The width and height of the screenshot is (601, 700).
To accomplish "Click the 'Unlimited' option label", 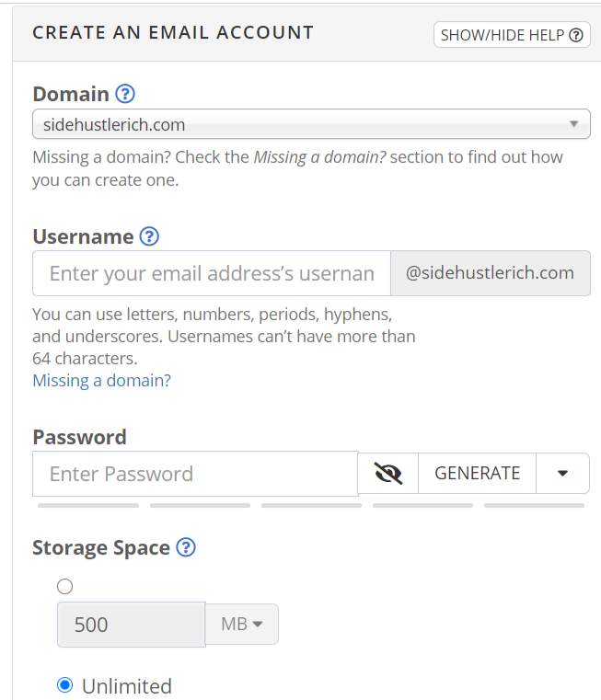I will pyautogui.click(x=127, y=686).
